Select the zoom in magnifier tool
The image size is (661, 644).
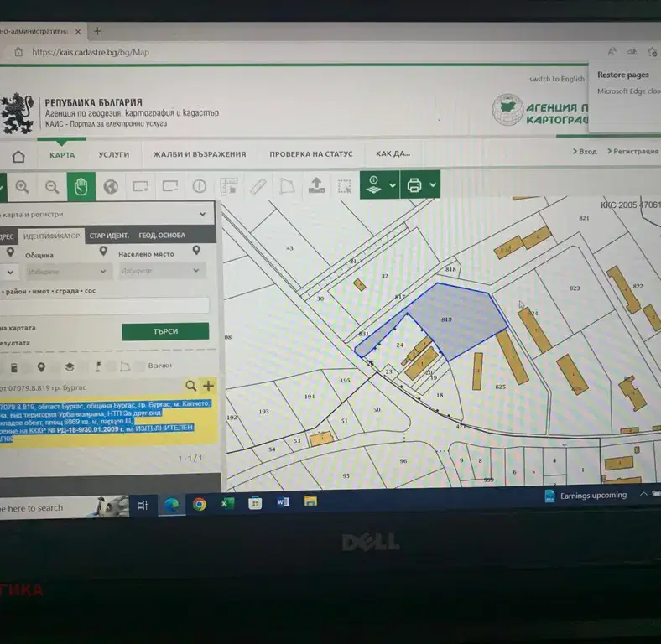point(22,187)
